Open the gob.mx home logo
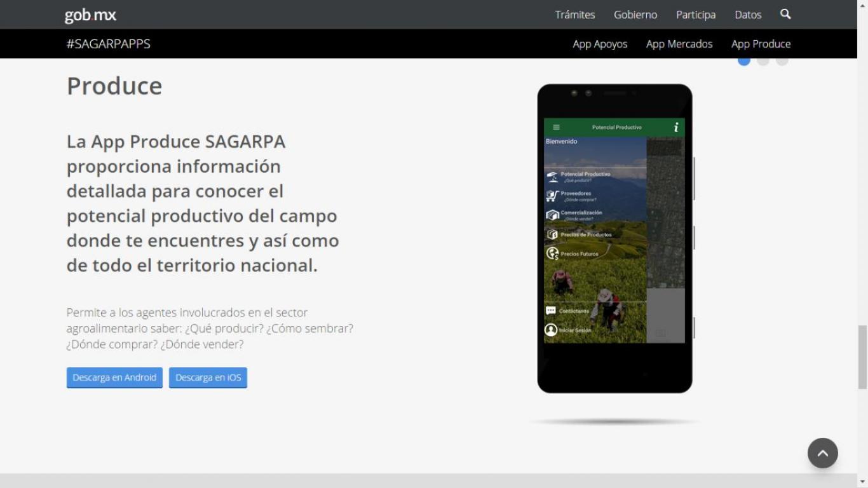Viewport: 868px width, 488px height. (x=89, y=15)
